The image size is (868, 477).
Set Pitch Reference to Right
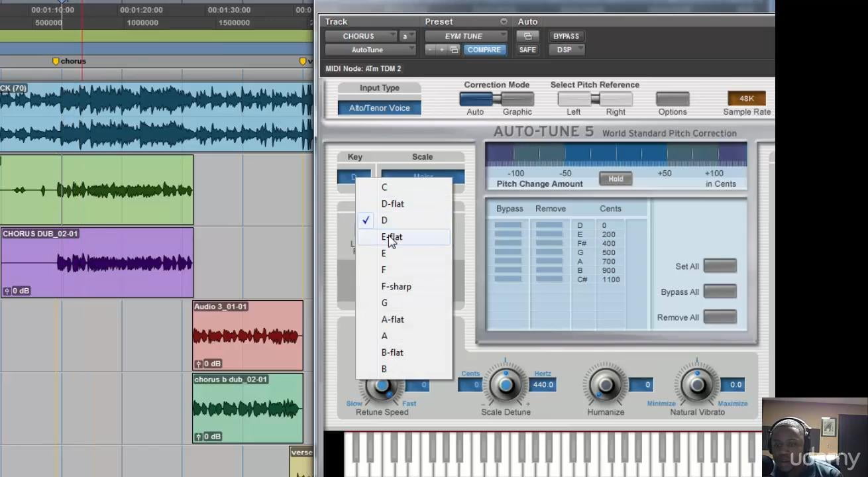coord(616,99)
